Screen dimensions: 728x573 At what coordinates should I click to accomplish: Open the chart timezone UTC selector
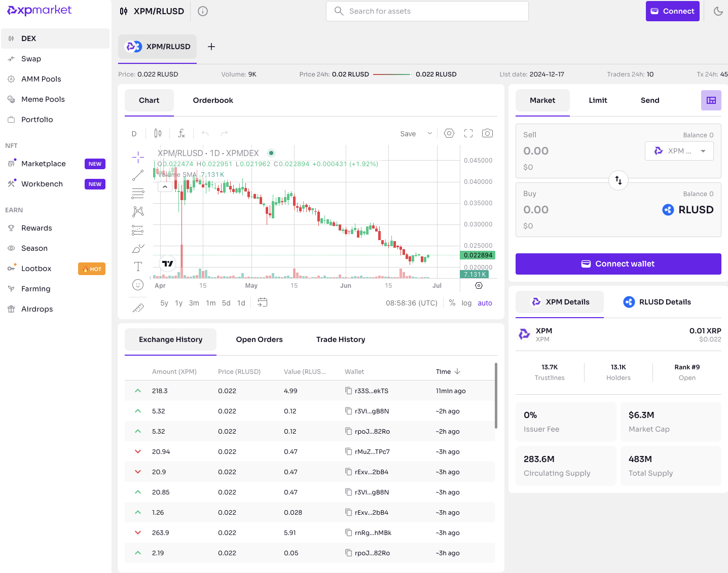[412, 303]
